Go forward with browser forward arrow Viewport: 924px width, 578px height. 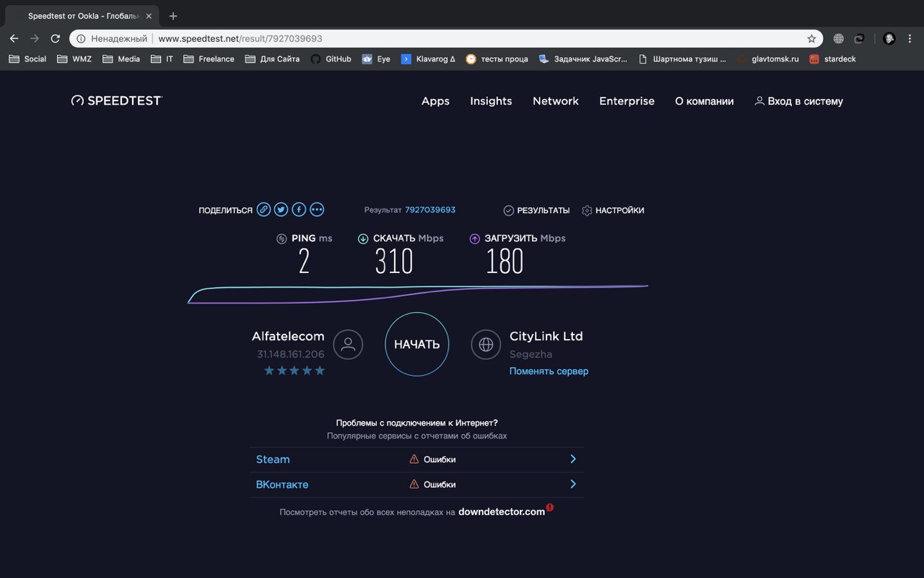(x=34, y=38)
